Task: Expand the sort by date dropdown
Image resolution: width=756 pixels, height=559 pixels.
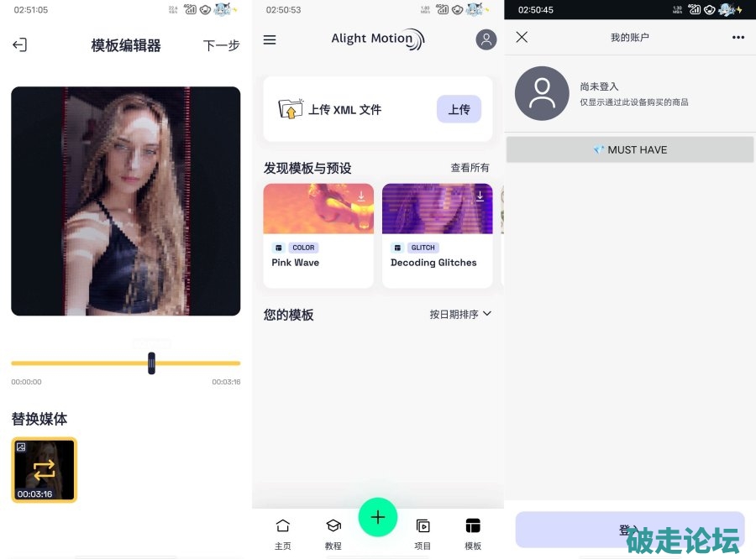Action: 460,314
